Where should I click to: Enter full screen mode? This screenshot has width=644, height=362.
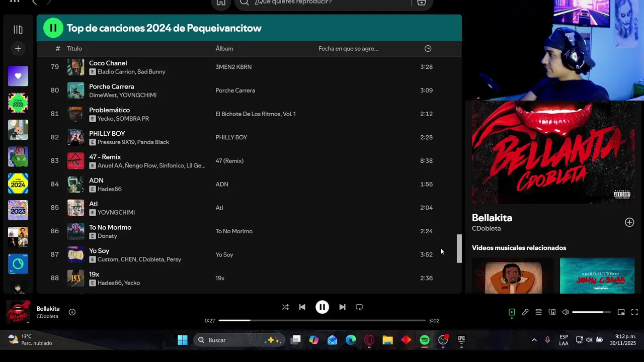click(634, 312)
